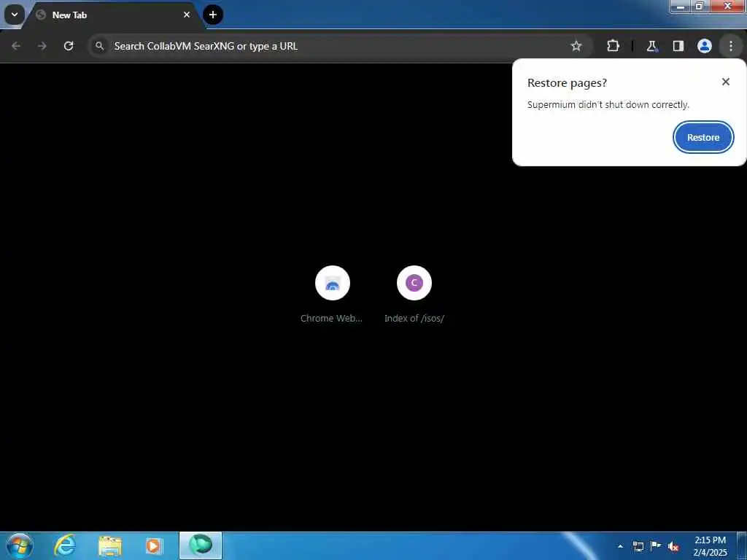Launch Internet Explorer from the taskbar
The image size is (747, 560).
(64, 545)
